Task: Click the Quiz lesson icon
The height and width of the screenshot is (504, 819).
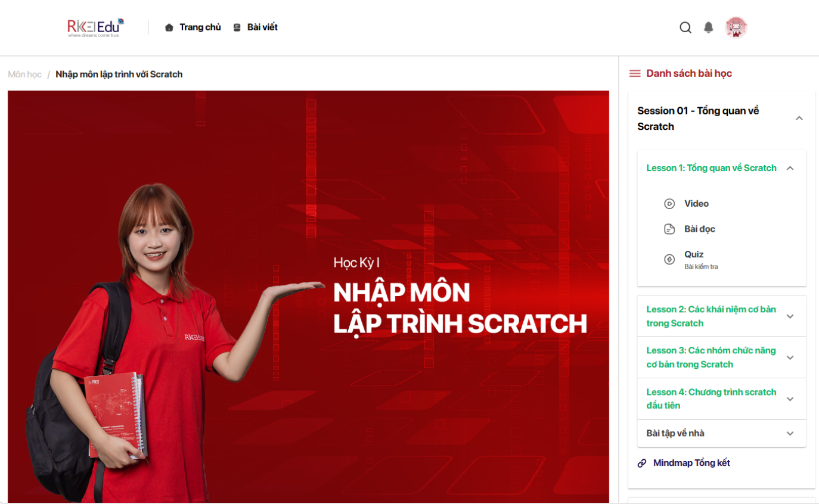Action: pyautogui.click(x=669, y=260)
